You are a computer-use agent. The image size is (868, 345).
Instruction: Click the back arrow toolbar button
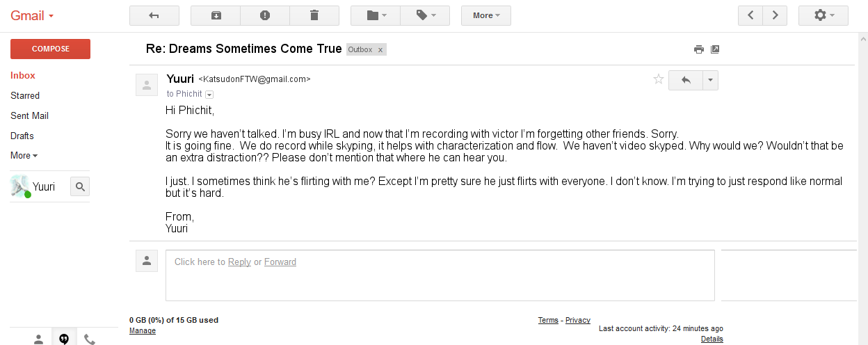[x=154, y=15]
